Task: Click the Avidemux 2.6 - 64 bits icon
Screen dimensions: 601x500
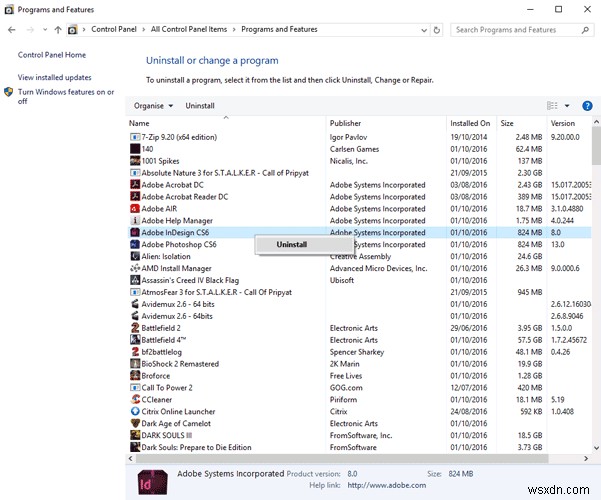Action: click(x=135, y=304)
